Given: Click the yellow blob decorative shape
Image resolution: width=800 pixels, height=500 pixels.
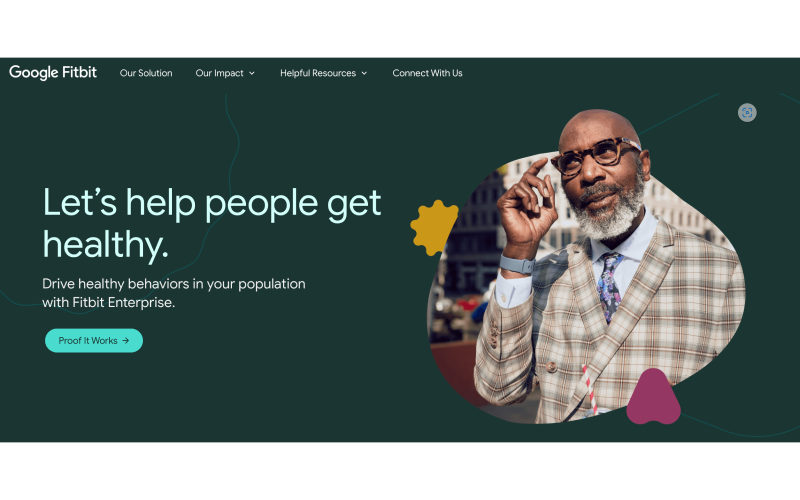Looking at the screenshot, I should pos(434,228).
